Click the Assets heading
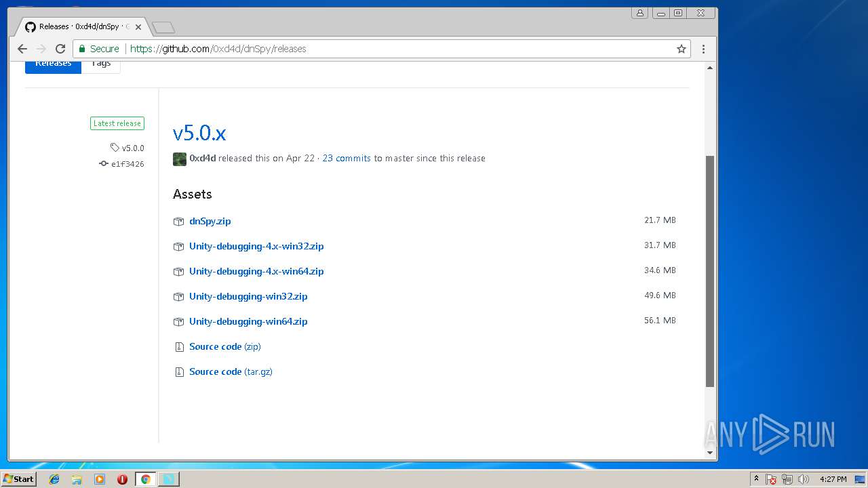This screenshot has width=868, height=488. (193, 195)
